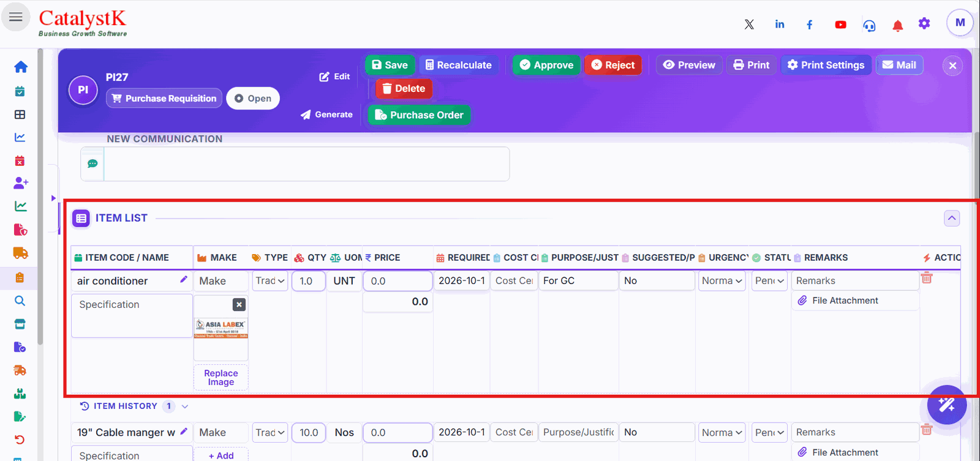Open the store icon in sidebar
This screenshot has width=980, height=461.
click(x=20, y=324)
